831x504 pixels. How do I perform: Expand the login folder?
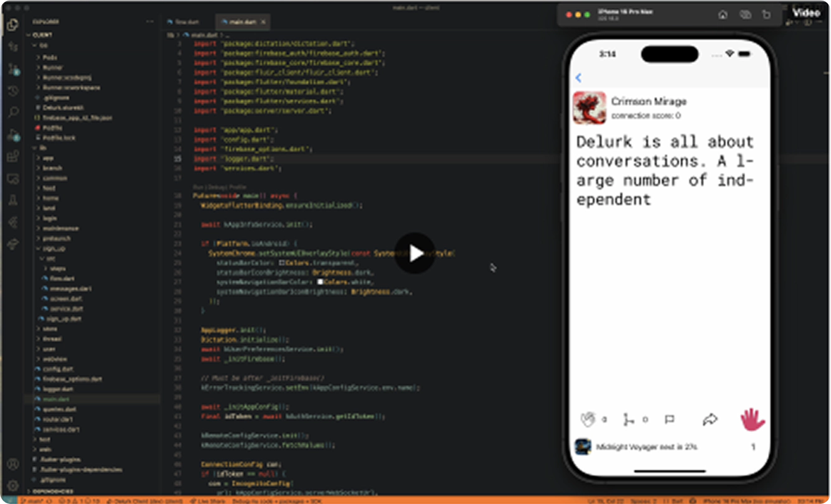tap(50, 218)
